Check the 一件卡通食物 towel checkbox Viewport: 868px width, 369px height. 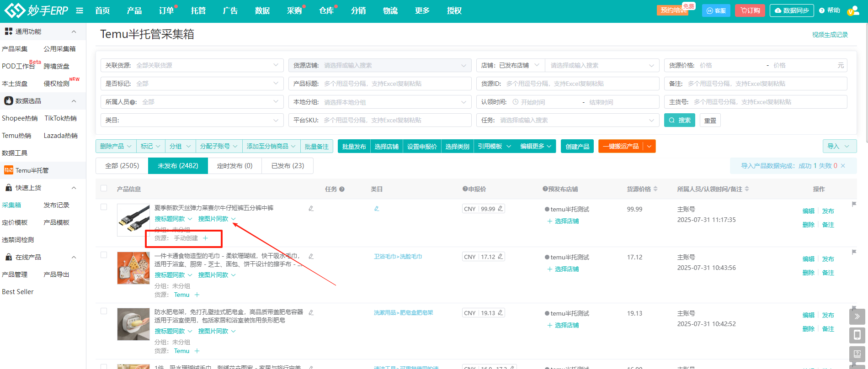(x=104, y=255)
